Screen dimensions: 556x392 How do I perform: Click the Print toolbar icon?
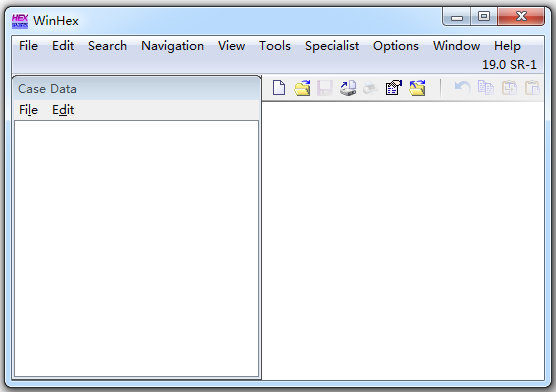tap(371, 88)
